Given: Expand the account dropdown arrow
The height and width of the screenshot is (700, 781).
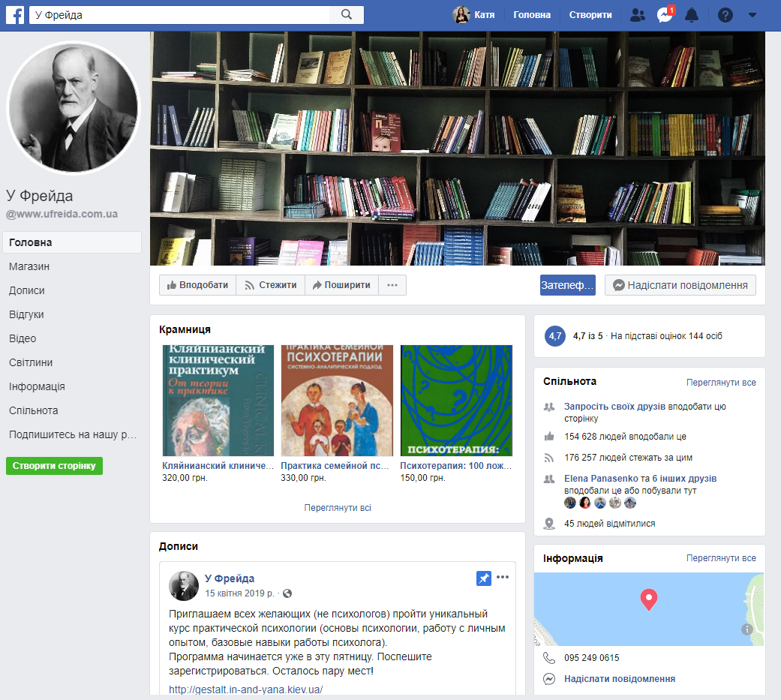Looking at the screenshot, I should click(x=752, y=15).
